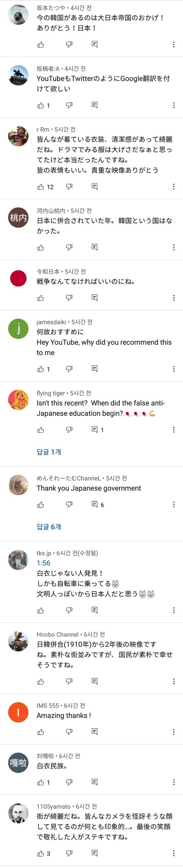183x868 pixels.
Task: Expand the 답글 6개 replies
Action: pyautogui.click(x=49, y=527)
